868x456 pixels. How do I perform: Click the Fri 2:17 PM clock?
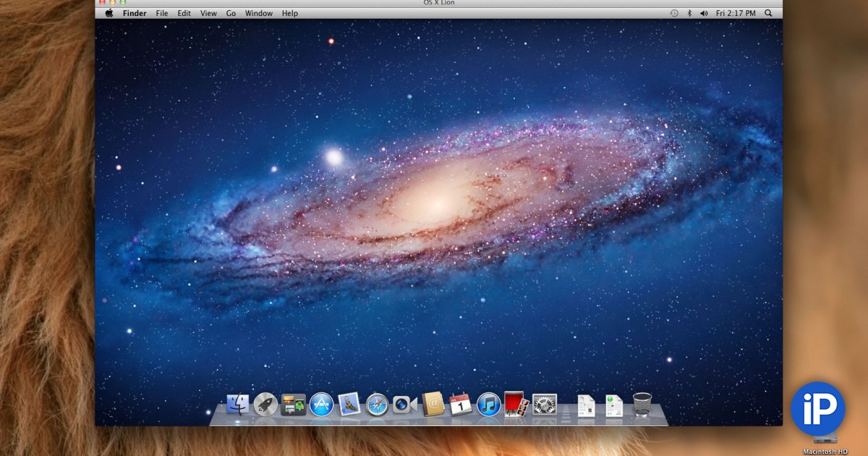(736, 13)
